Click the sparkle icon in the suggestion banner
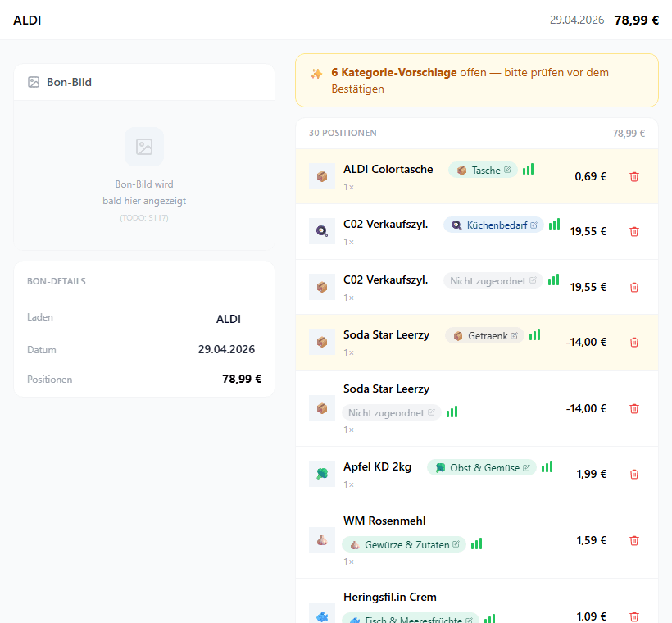The width and height of the screenshot is (672, 623). pyautogui.click(x=316, y=73)
